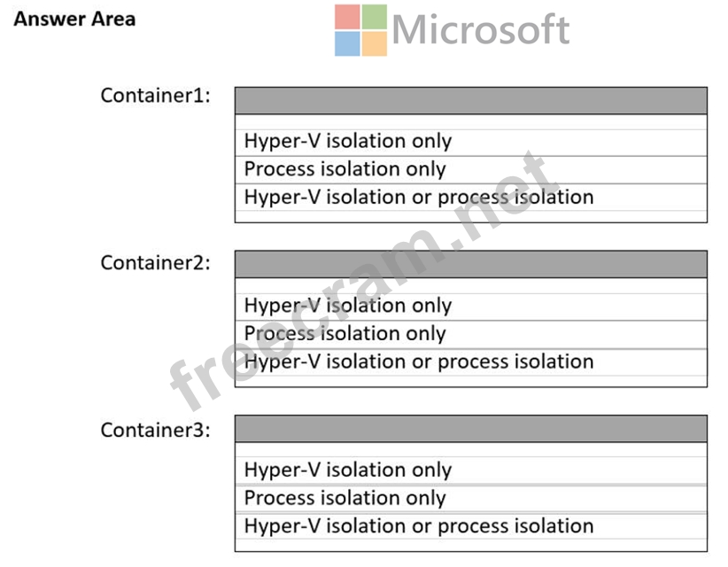This screenshot has height=567, width=728.
Task: Choose Process isolation only for Container1
Action: point(345,169)
